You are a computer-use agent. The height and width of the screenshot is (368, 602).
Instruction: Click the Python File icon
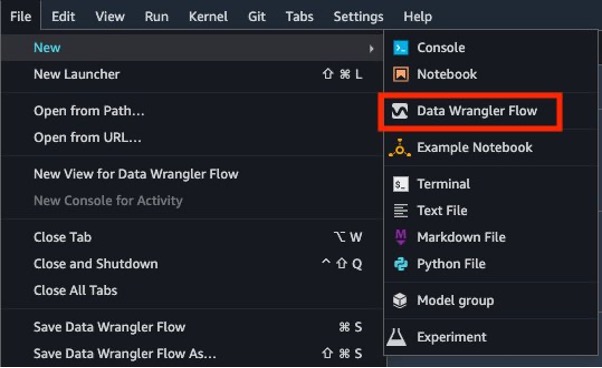[401, 264]
